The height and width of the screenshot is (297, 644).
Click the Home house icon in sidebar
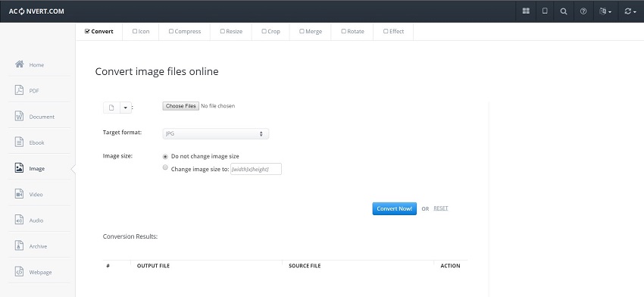coord(19,64)
